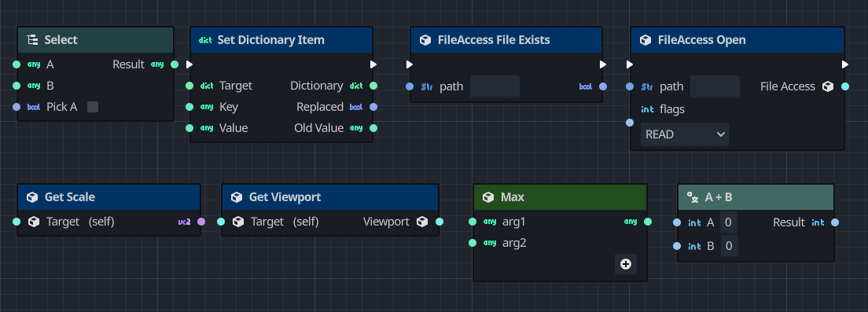Click the operator icon on A + B node
The width and height of the screenshot is (868, 312).
(693, 197)
